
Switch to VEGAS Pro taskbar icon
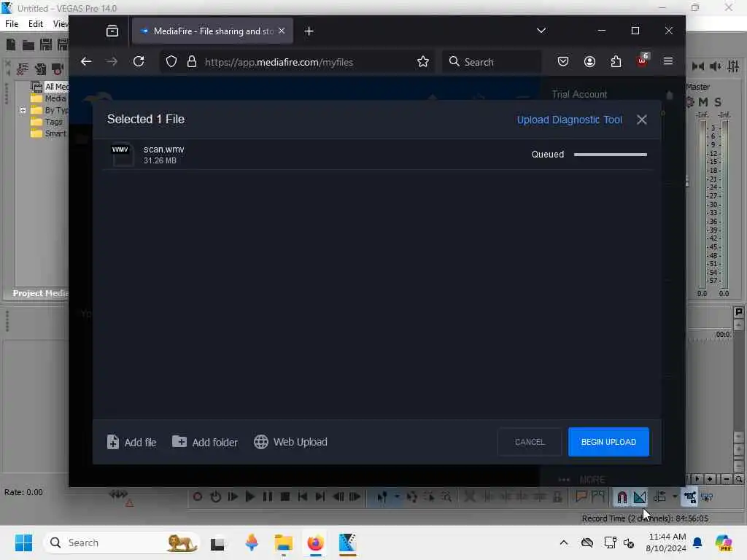347,542
